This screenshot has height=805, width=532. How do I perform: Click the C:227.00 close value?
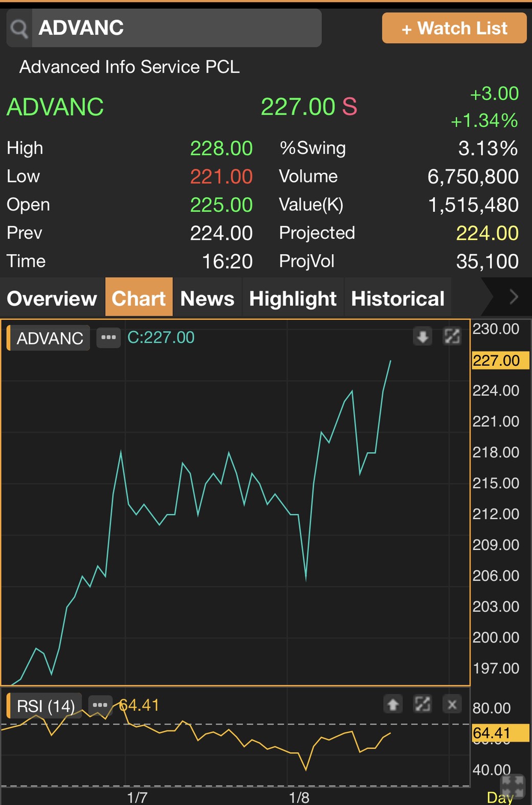click(x=161, y=338)
